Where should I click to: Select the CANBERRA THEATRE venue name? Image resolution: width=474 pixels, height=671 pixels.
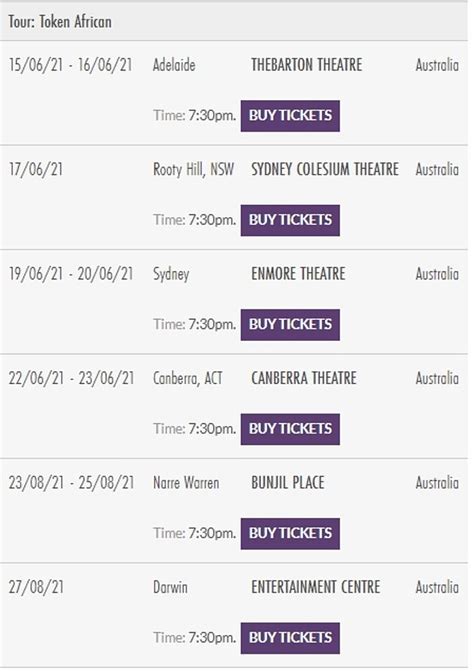click(x=304, y=378)
